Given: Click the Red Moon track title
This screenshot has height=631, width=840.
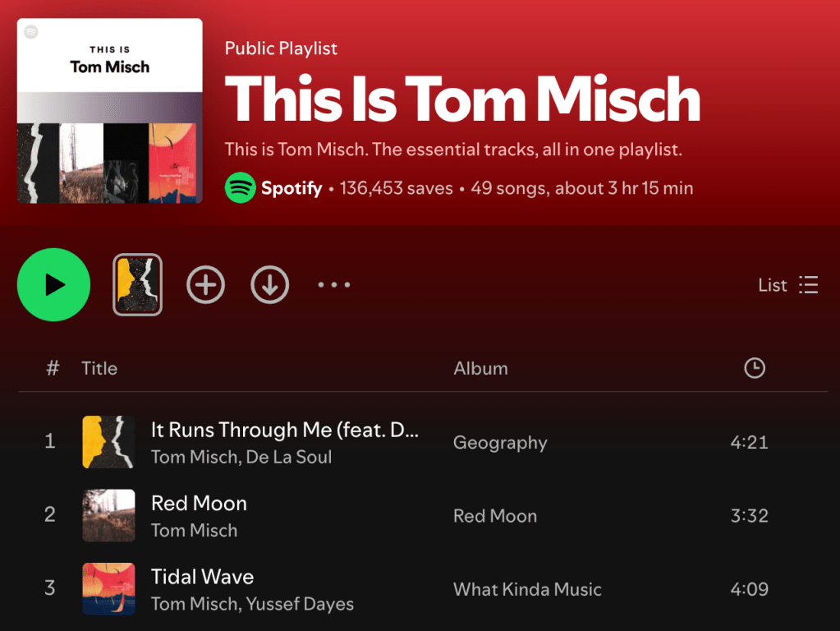Looking at the screenshot, I should coord(199,503).
